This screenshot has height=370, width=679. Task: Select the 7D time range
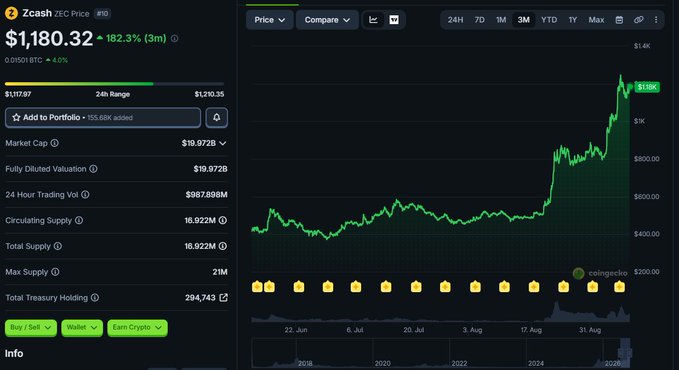click(479, 20)
